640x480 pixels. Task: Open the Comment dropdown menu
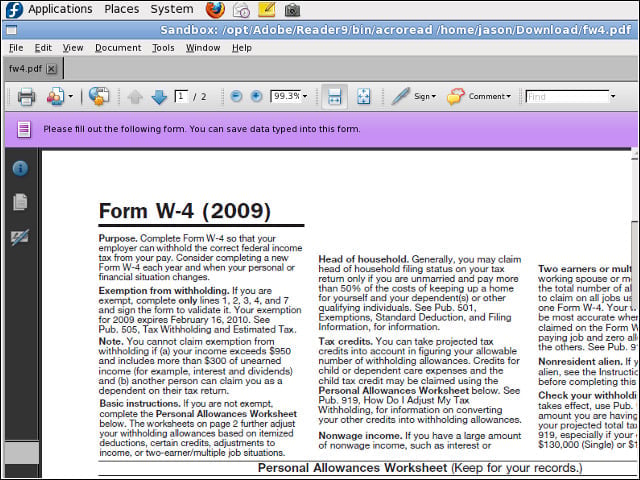489,96
